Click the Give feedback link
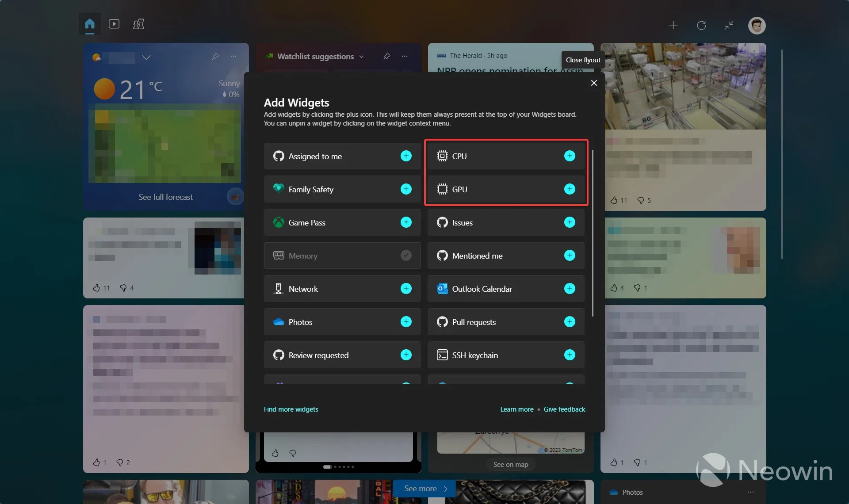This screenshot has height=504, width=849. click(x=564, y=409)
